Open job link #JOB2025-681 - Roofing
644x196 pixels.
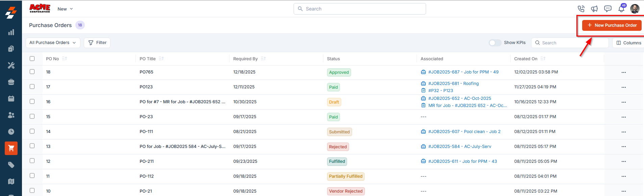point(453,84)
